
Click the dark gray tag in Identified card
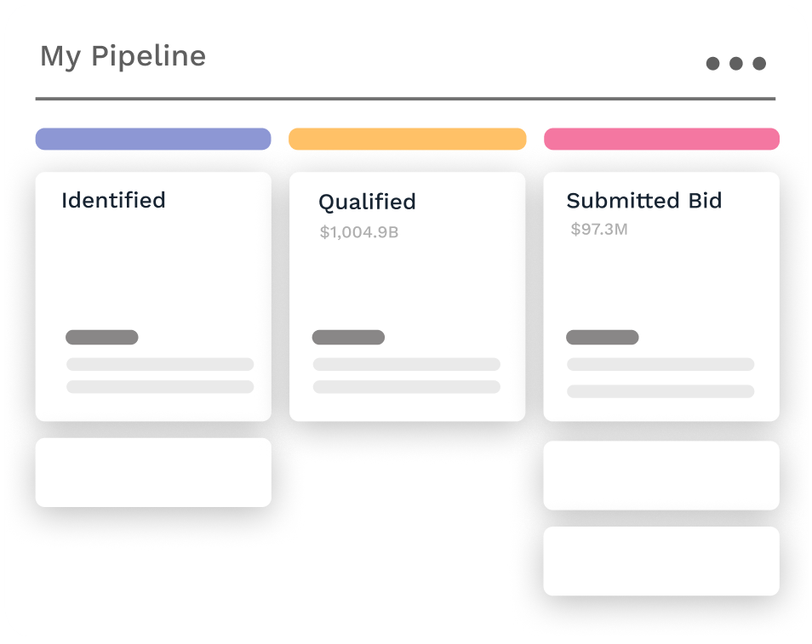102,337
